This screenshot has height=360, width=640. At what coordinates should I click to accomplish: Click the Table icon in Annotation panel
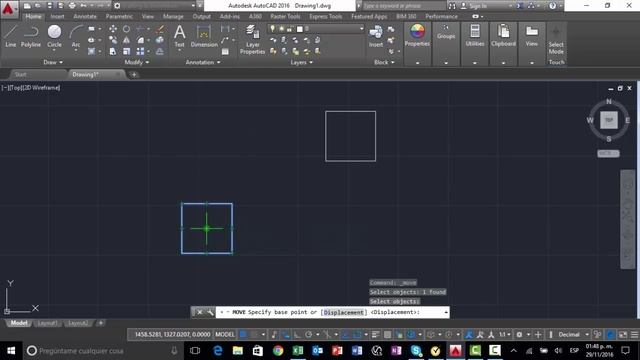click(x=225, y=51)
